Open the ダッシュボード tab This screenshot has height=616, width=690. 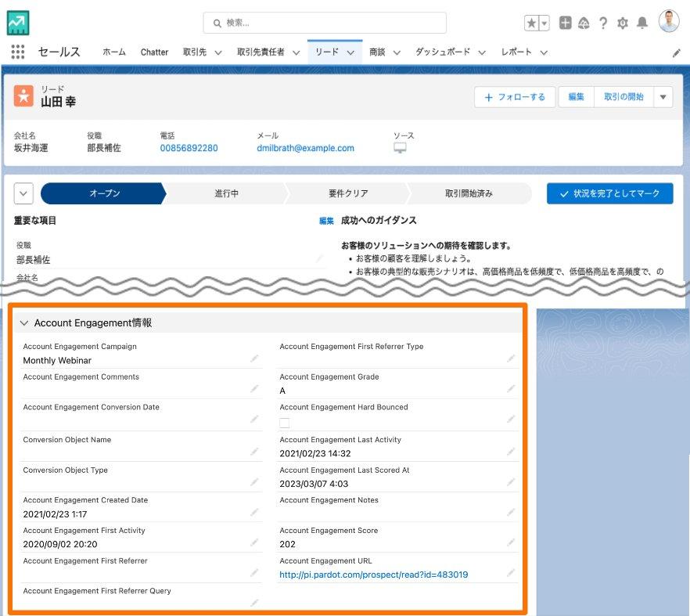pyautogui.click(x=443, y=52)
